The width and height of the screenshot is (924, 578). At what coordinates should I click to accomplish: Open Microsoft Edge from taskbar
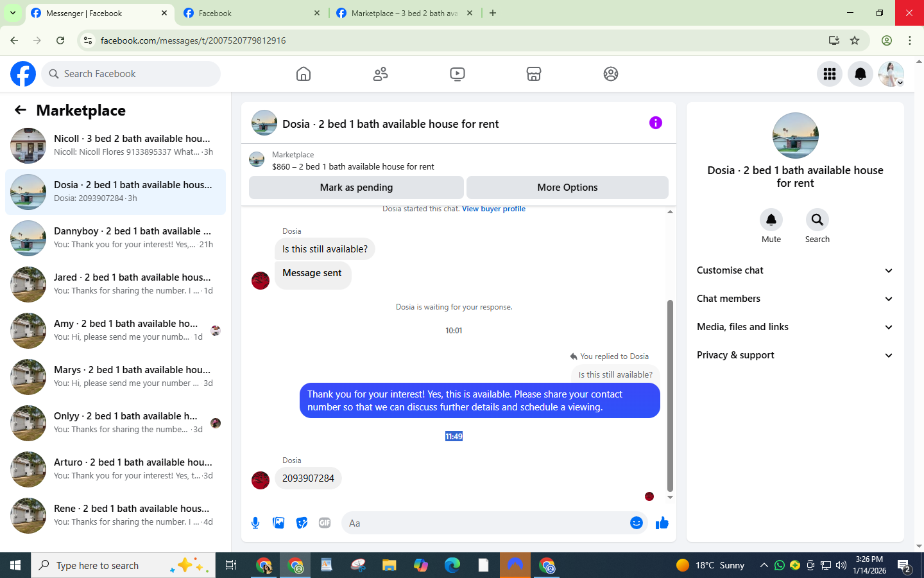click(452, 565)
